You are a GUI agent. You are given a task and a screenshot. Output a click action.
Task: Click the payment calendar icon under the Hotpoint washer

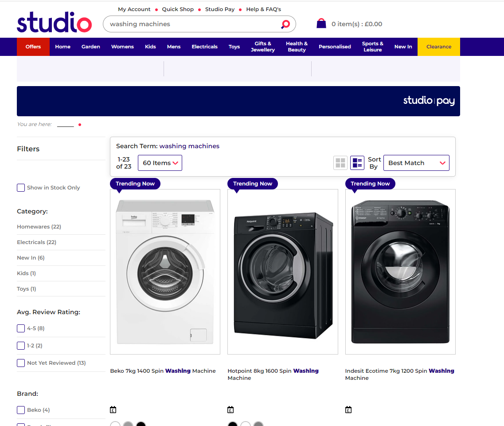[231, 409]
